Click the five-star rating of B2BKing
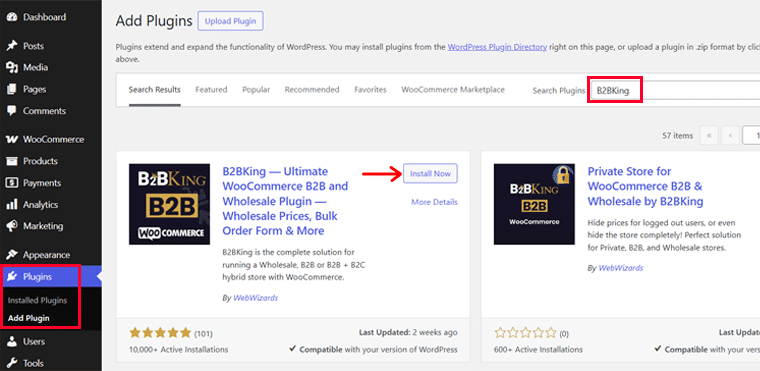The image size is (760, 371). [160, 333]
